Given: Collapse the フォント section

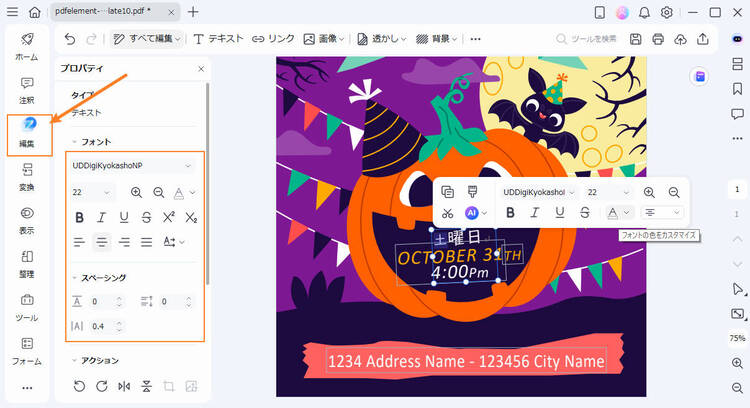Looking at the screenshot, I should coord(75,142).
